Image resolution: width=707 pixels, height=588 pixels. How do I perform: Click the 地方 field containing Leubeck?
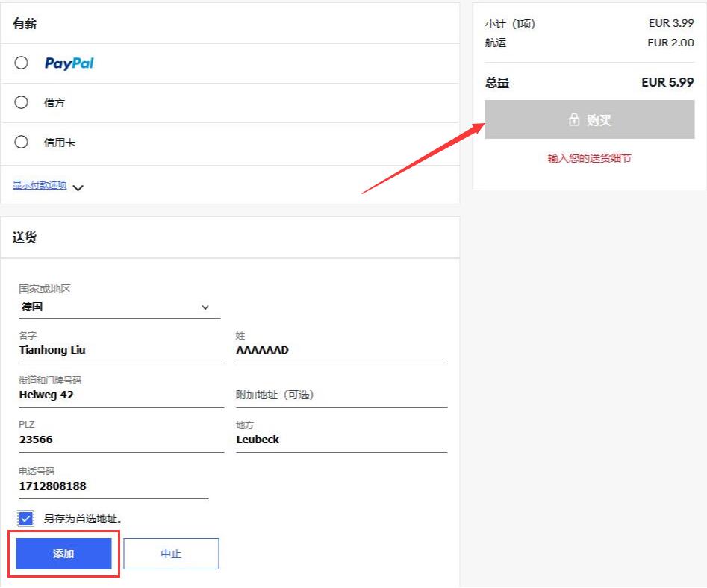(342, 440)
